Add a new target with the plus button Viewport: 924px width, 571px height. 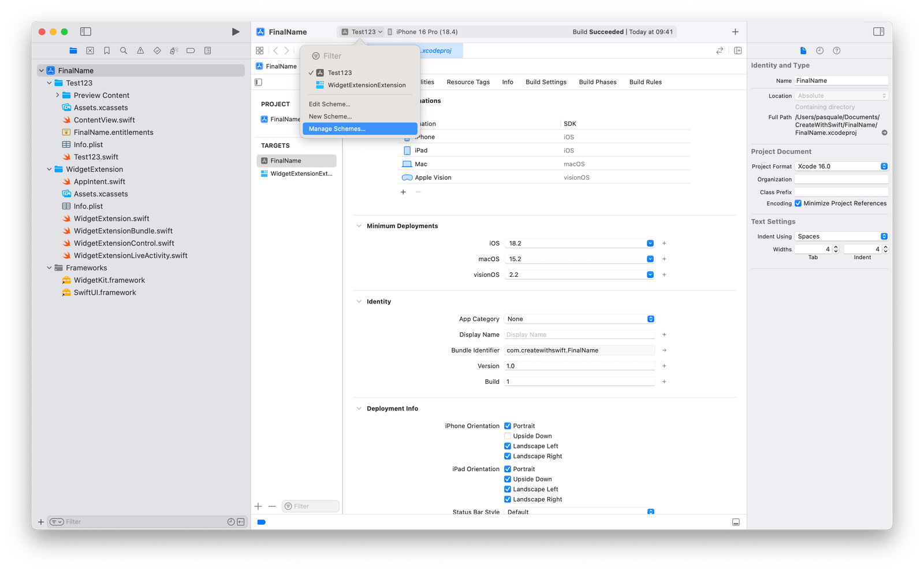[258, 506]
